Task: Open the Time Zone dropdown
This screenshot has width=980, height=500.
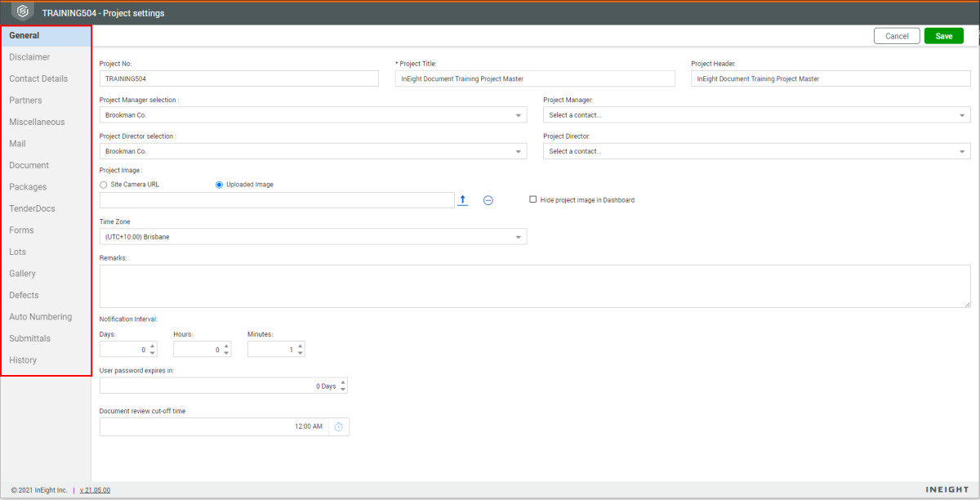Action: pyautogui.click(x=519, y=237)
